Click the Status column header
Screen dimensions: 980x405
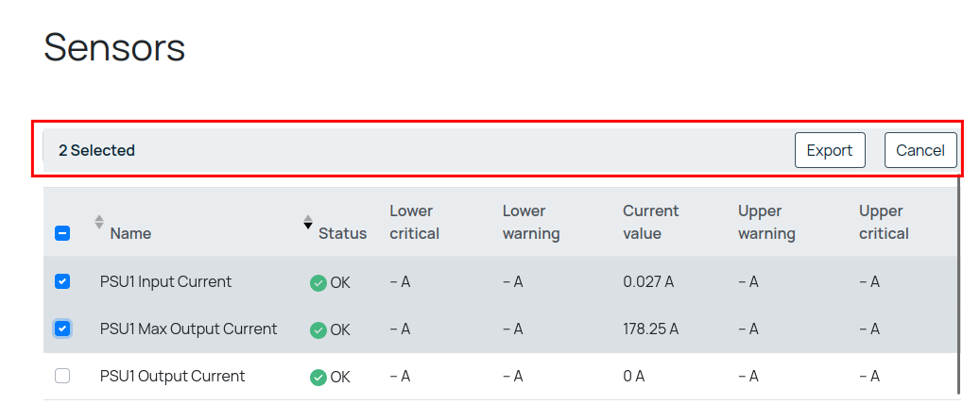tap(342, 233)
